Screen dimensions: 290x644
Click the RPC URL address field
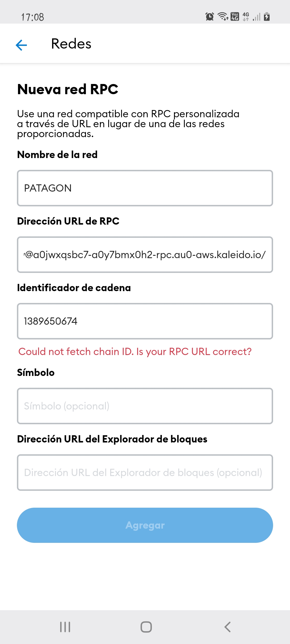[x=145, y=254]
